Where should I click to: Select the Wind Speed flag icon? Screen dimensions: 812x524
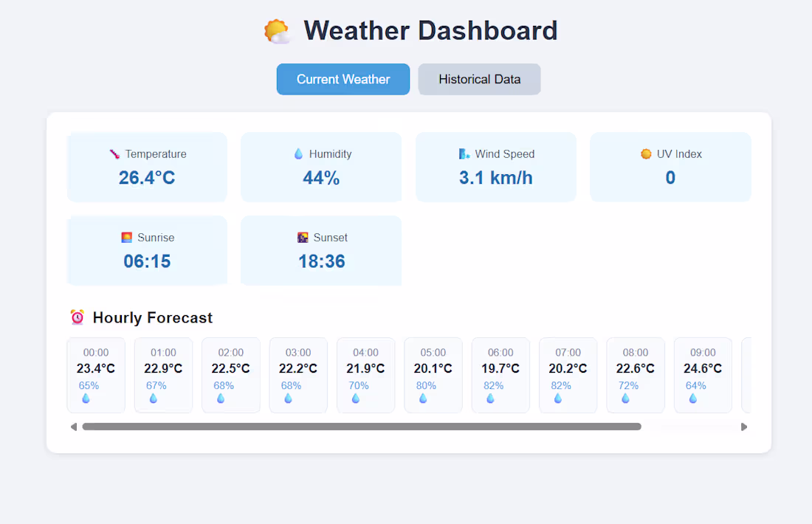coord(464,154)
